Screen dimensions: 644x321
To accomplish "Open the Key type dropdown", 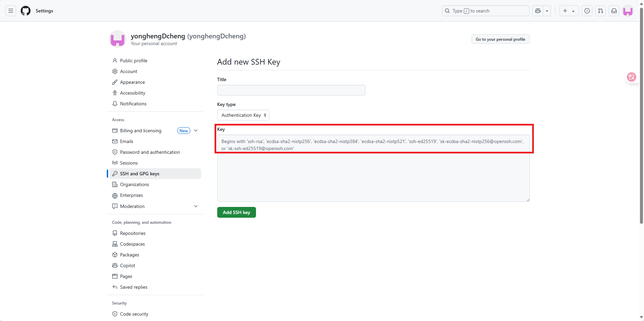I will (243, 115).
